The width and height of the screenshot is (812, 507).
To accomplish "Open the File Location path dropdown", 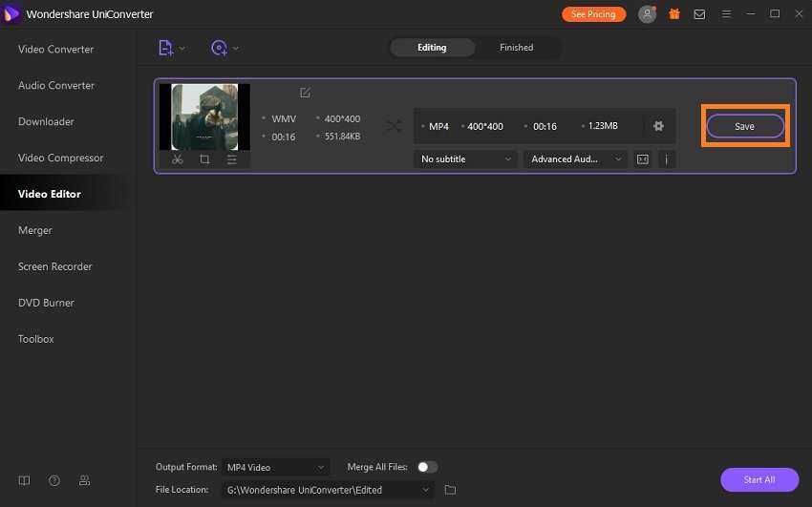I will pyautogui.click(x=329, y=490).
